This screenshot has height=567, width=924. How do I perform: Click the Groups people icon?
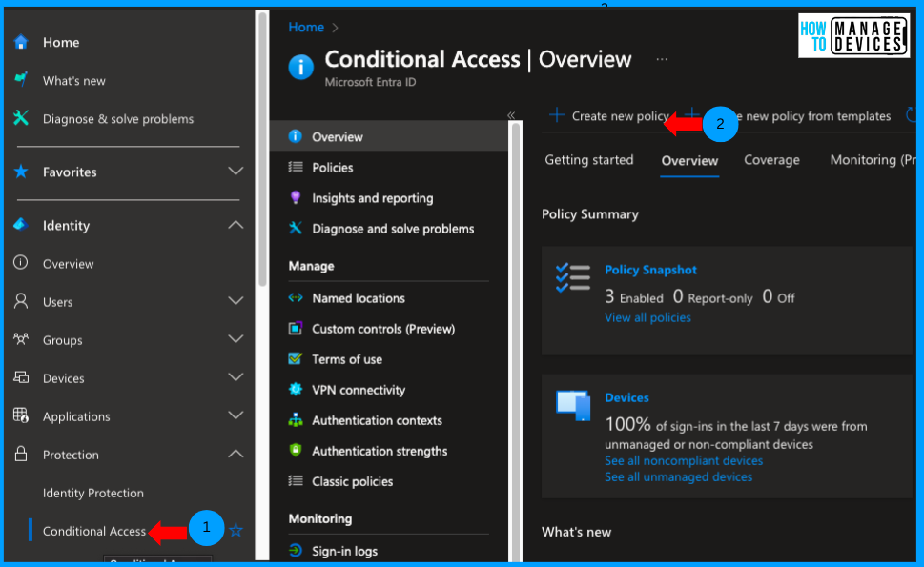pos(21,339)
